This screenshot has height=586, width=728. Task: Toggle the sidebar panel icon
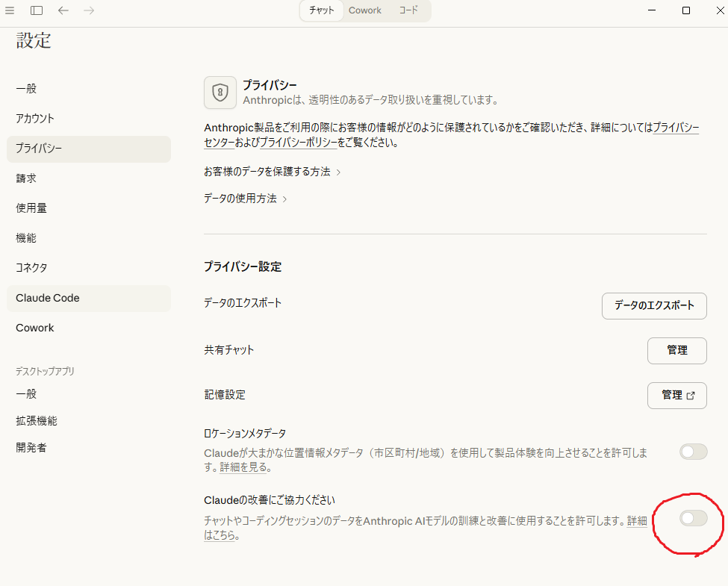point(37,10)
